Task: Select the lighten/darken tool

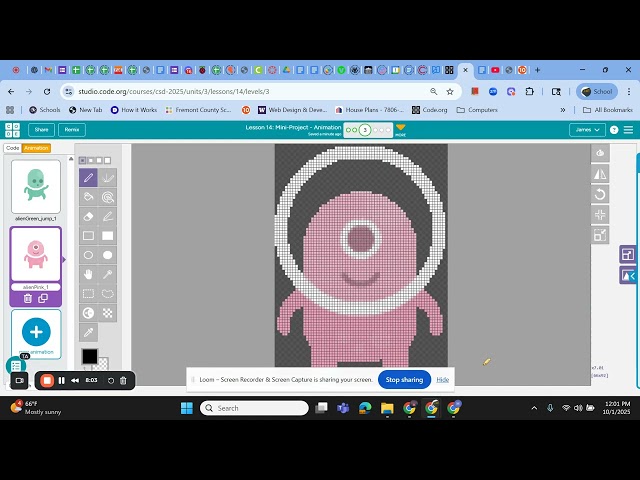Action: (x=88, y=313)
